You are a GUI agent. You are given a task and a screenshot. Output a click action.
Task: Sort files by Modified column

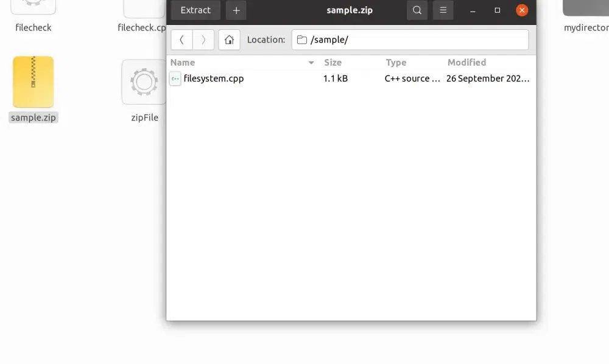pos(466,62)
